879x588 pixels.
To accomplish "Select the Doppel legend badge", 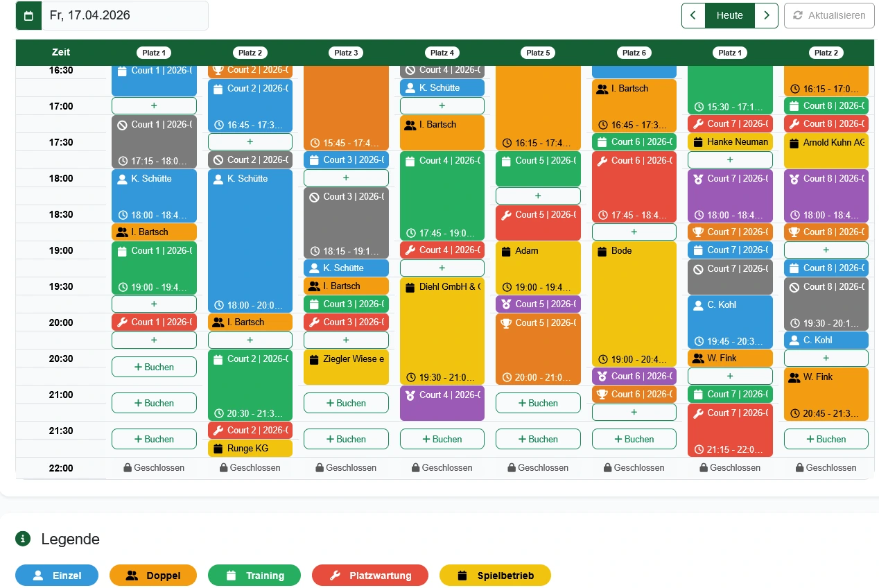I will pyautogui.click(x=153, y=576).
